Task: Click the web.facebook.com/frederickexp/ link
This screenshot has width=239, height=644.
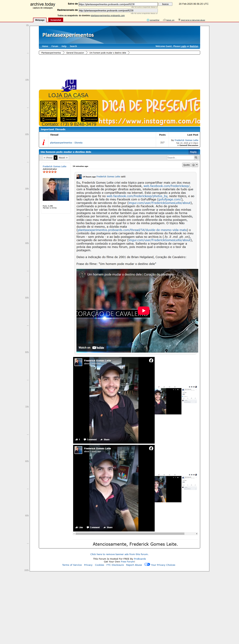Action: pyautogui.click(x=166, y=186)
